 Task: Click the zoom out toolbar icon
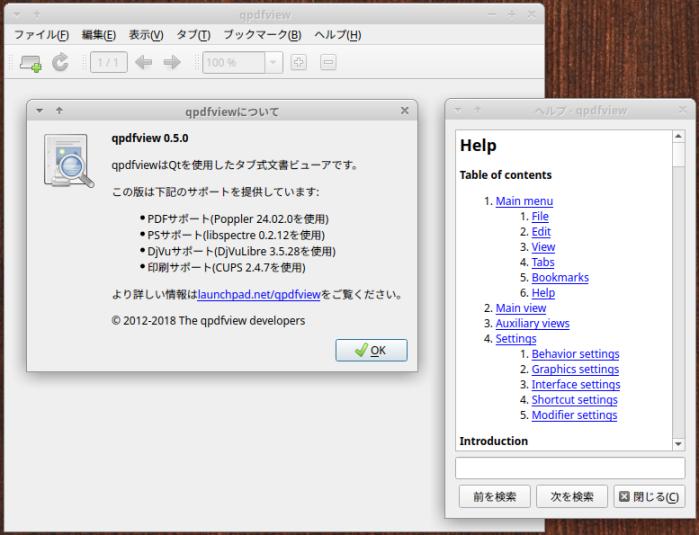tap(328, 62)
